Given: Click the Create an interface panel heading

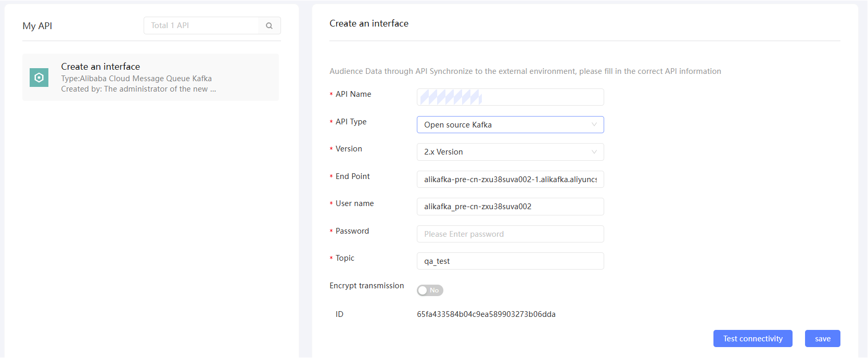Looking at the screenshot, I should click(x=369, y=23).
